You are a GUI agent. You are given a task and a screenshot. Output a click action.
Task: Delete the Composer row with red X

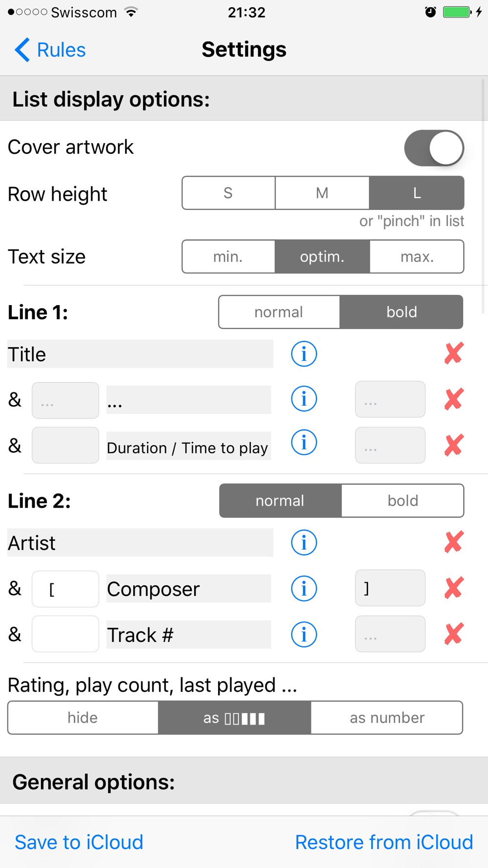click(454, 589)
